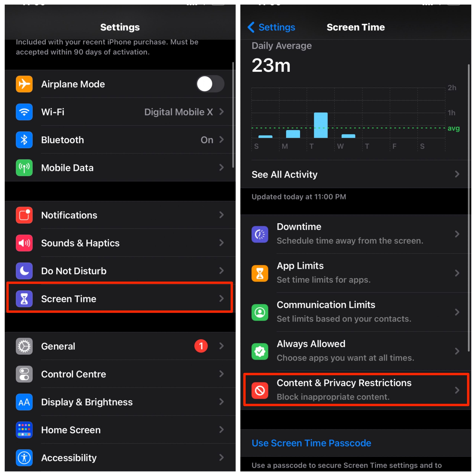
Task: Expand Wi-Fi network Digital Mobile X
Action: (119, 113)
